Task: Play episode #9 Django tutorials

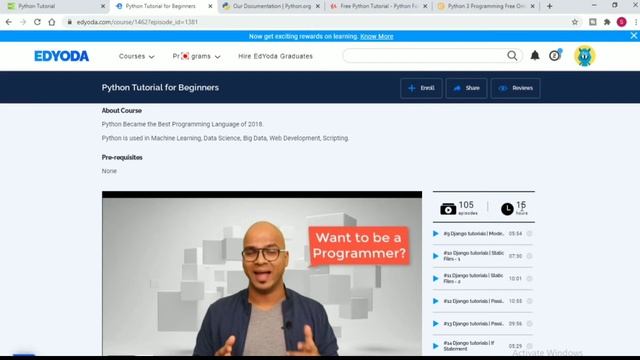Action: tap(435, 233)
